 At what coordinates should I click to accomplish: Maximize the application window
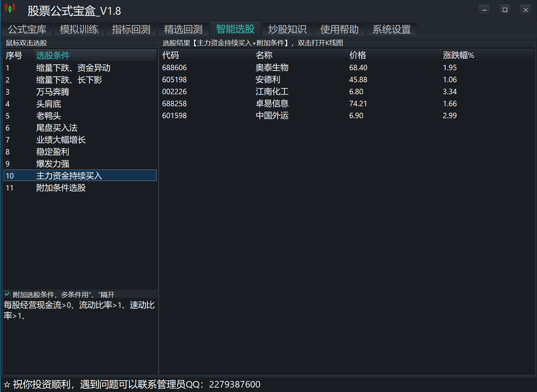[505, 10]
